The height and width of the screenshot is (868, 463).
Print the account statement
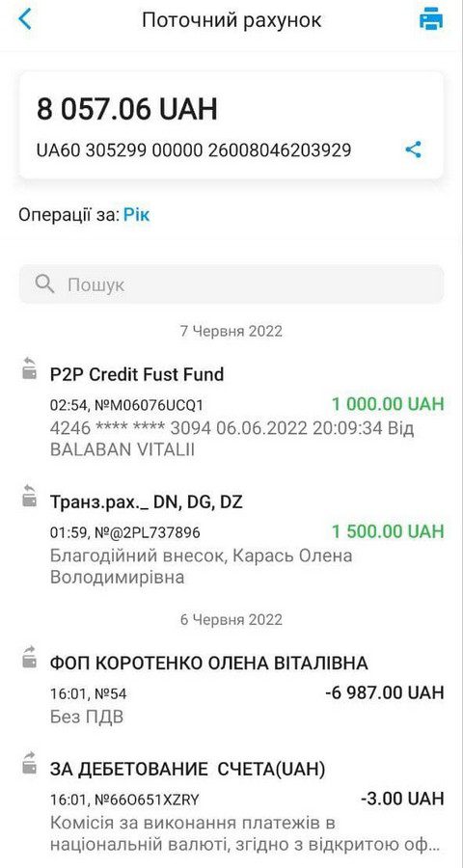[x=431, y=20]
